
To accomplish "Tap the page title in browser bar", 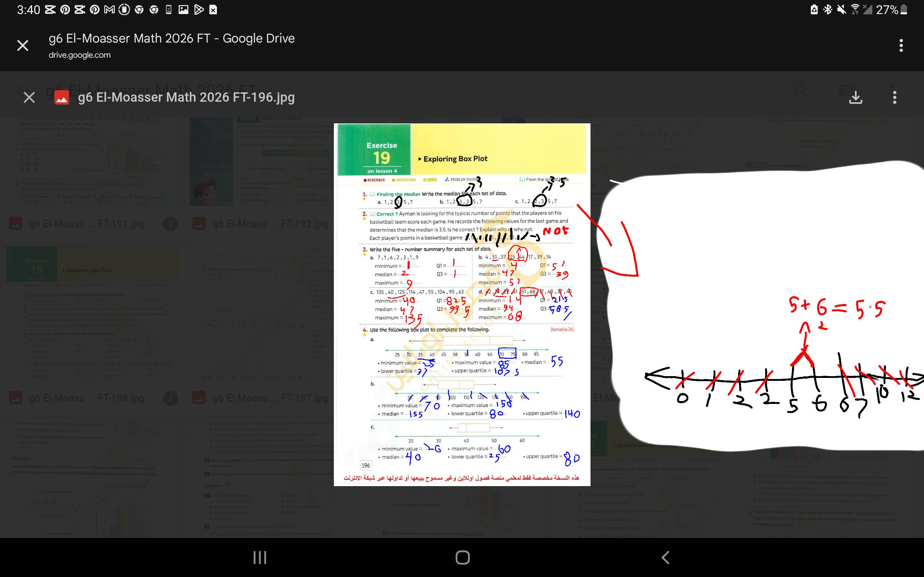I will (171, 38).
